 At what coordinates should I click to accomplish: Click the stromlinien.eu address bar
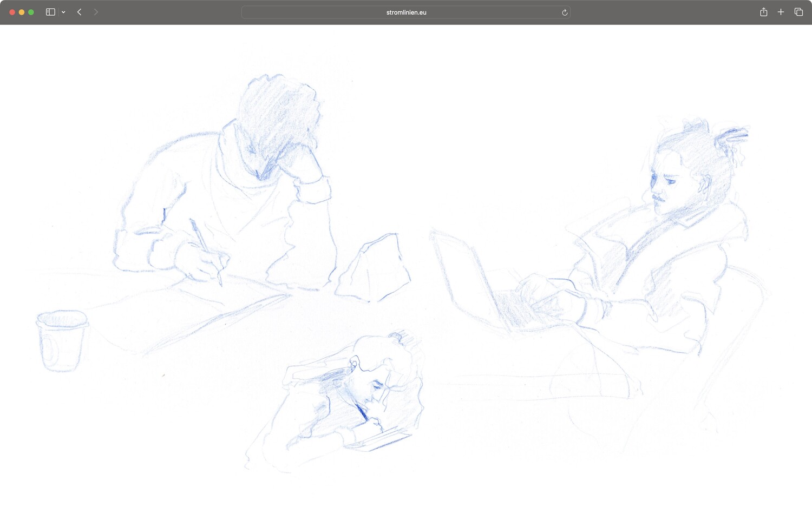[x=406, y=12]
